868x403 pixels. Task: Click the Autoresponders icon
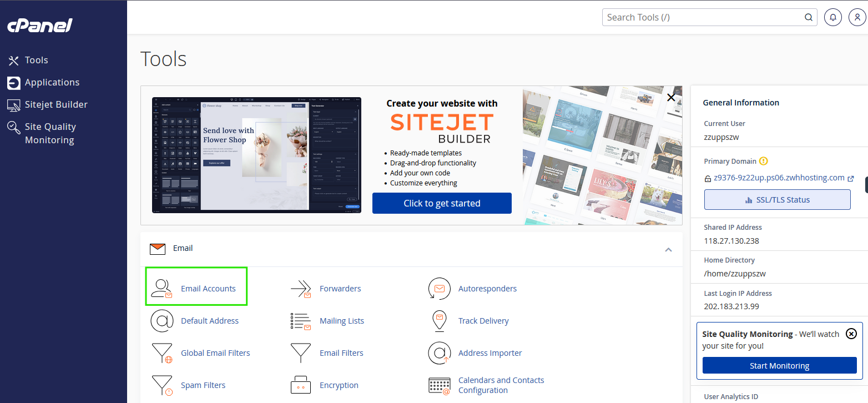tap(439, 289)
